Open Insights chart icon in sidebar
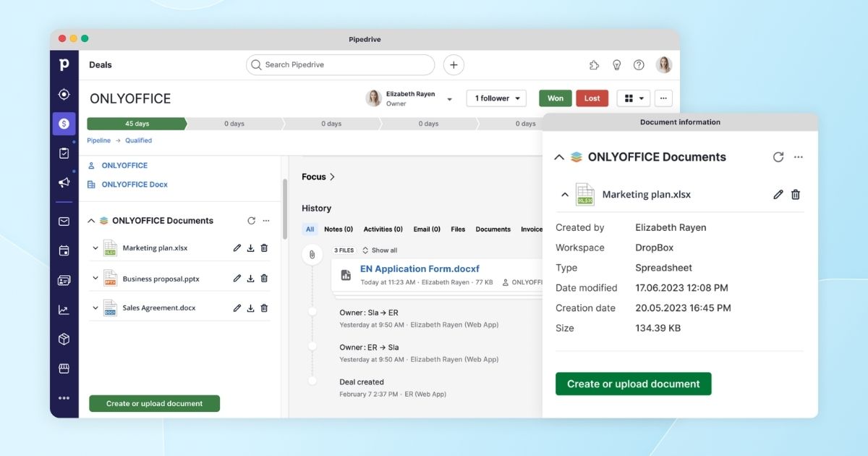This screenshot has height=456, width=868. 64,310
